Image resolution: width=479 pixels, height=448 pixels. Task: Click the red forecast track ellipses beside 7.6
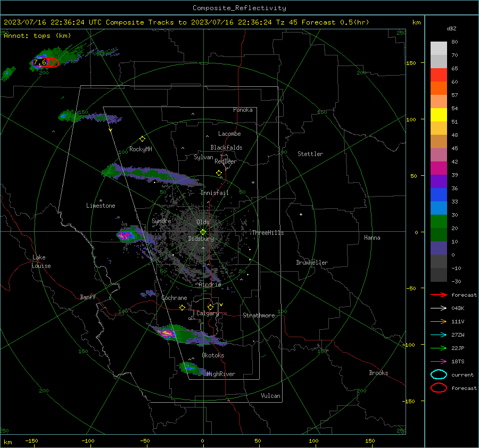pyautogui.click(x=53, y=63)
